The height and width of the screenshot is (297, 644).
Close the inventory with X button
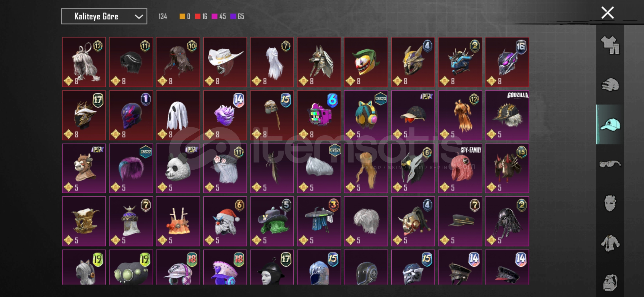(x=608, y=13)
